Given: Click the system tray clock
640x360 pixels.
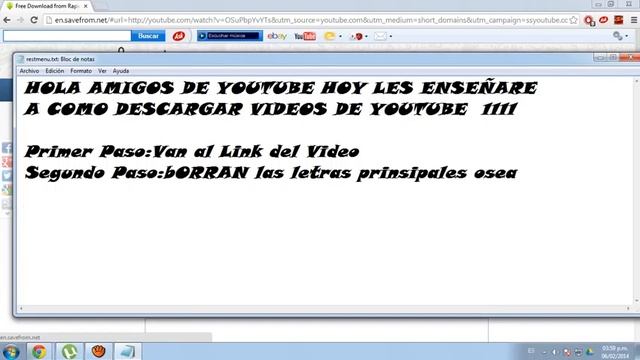Looking at the screenshot, I should pos(615,352).
